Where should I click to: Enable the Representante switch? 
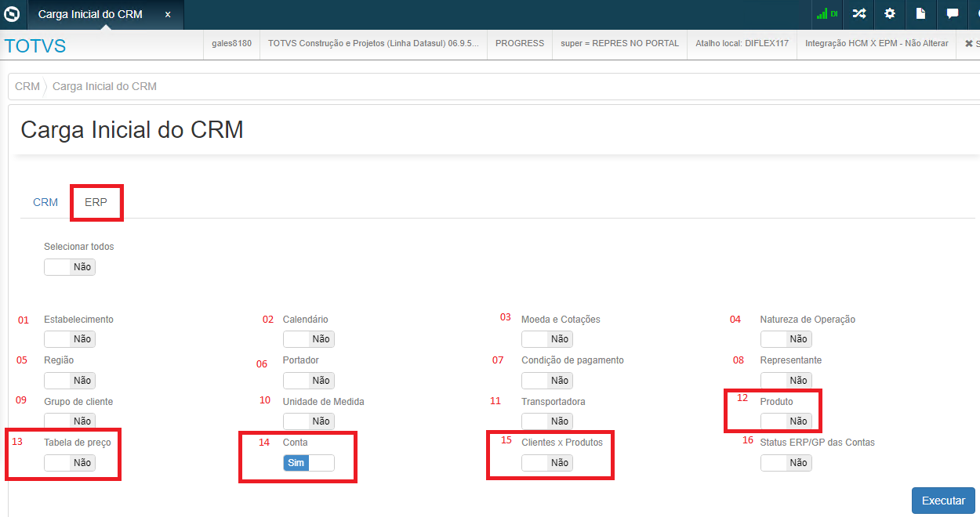click(x=786, y=381)
